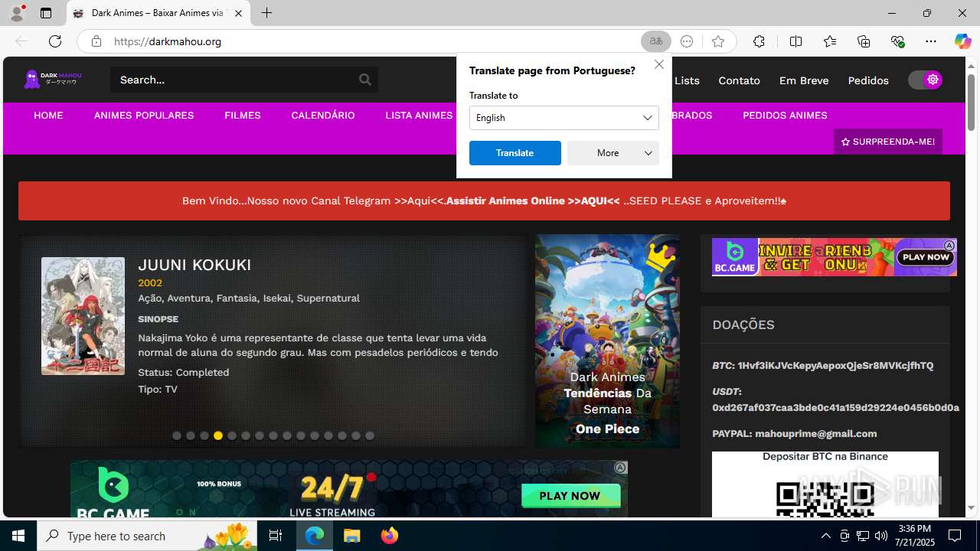980x551 pixels.
Task: Click the browser Back arrow
Action: 21,41
